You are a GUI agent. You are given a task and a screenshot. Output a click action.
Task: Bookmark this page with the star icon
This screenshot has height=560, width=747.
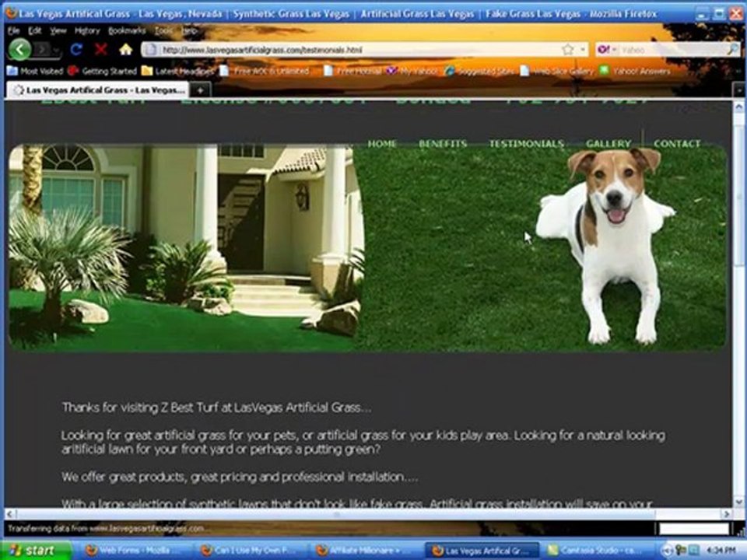click(567, 50)
